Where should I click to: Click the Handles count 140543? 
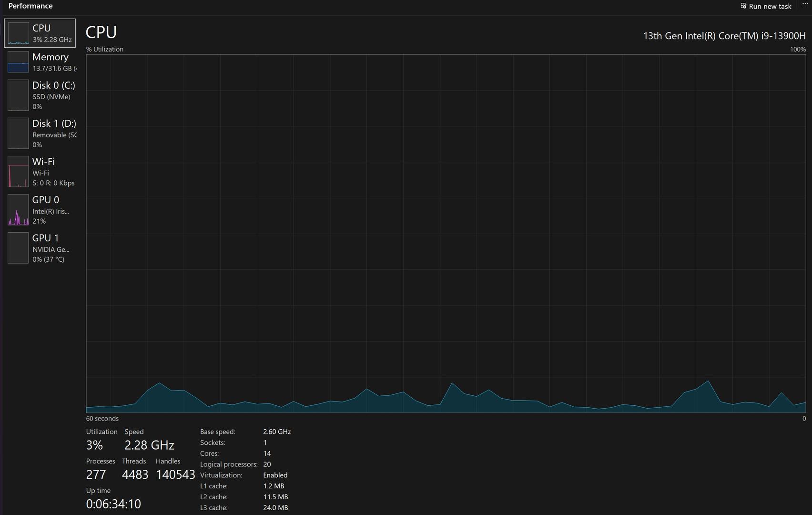tap(175, 475)
